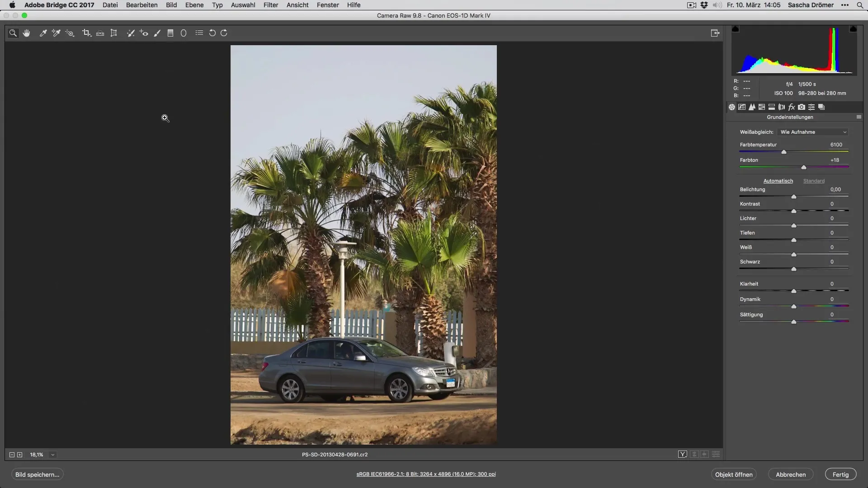Open the Lens Corrections panel tab

782,107
